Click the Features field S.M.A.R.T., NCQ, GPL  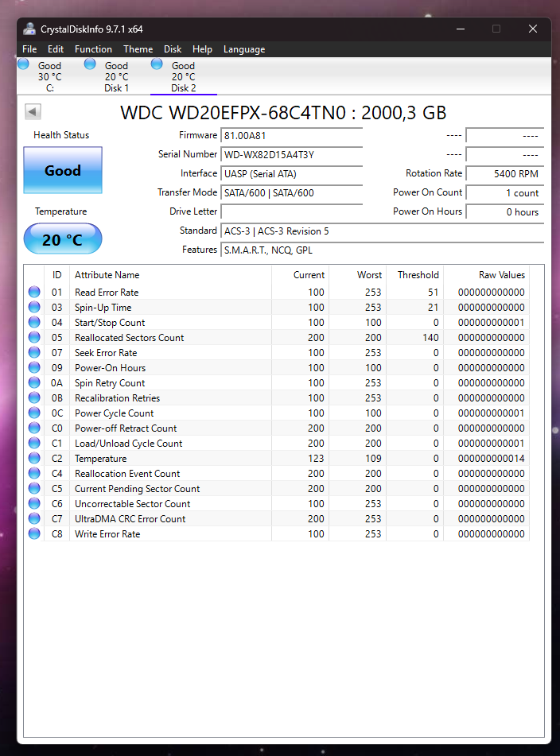tap(382, 250)
